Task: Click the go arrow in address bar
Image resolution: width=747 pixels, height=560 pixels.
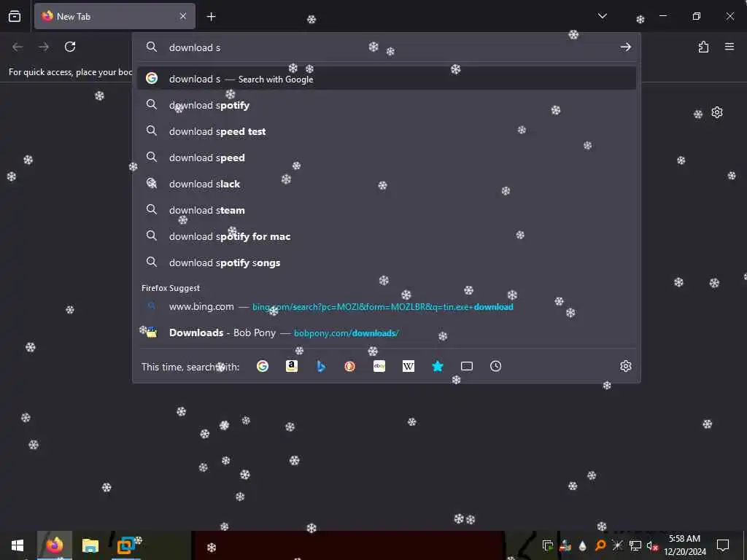Action: click(x=625, y=47)
